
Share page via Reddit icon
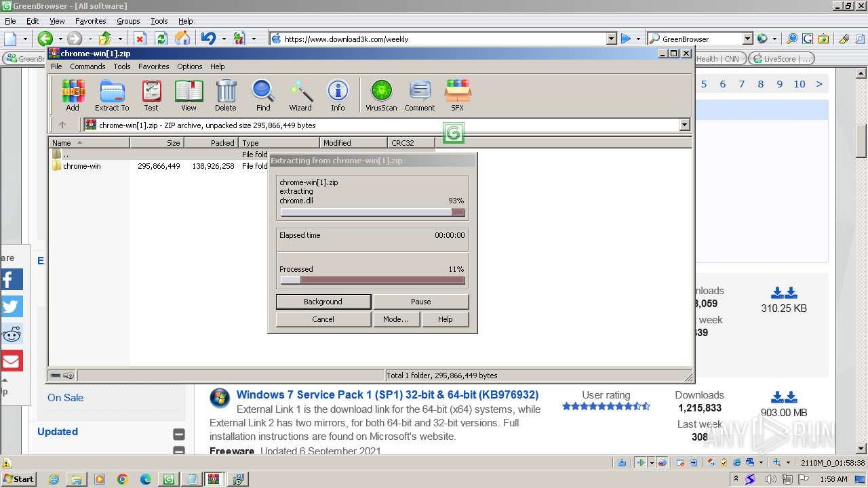[x=12, y=333]
